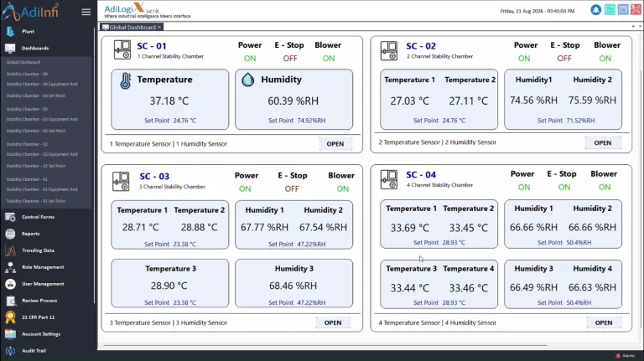Viewport: 644px width, 361px height.
Task: Click Humidity 4 value 66.63 %RH
Action: pos(592,287)
